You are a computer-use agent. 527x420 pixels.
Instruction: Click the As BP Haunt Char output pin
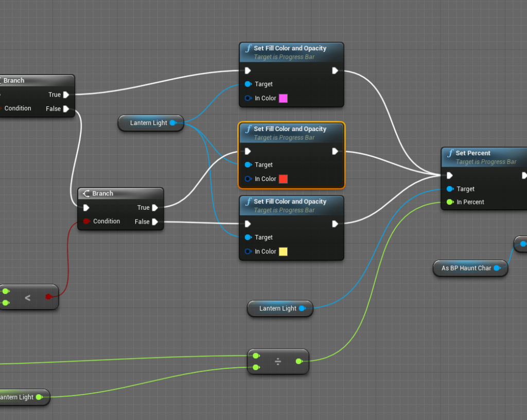click(497, 268)
